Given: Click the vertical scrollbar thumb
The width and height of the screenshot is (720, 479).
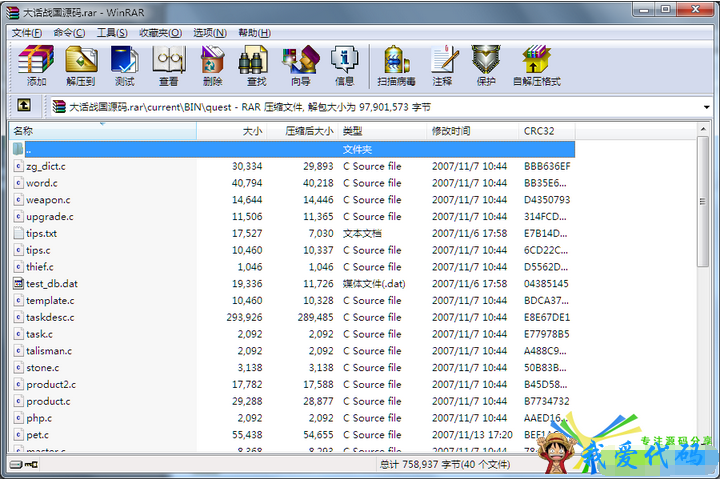Looking at the screenshot, I should pos(703,201).
